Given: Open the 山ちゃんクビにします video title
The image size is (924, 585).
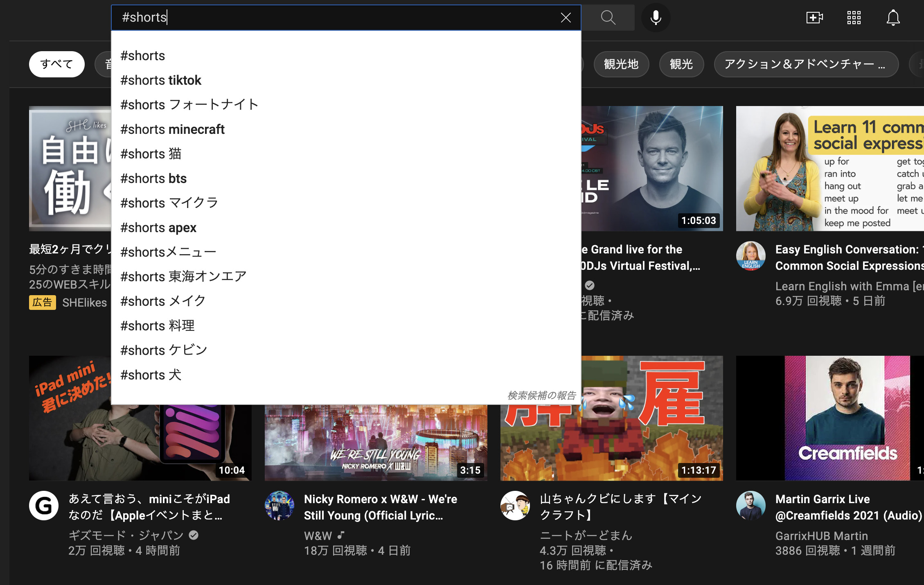Looking at the screenshot, I should pos(621,507).
